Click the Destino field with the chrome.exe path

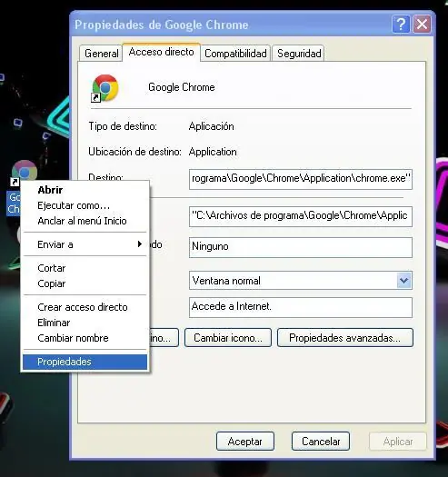[301, 179]
